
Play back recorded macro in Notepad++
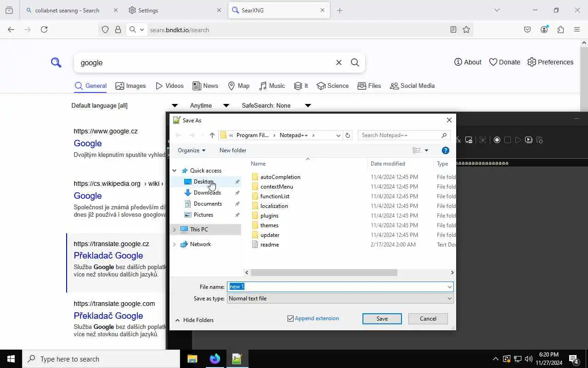coord(518,140)
